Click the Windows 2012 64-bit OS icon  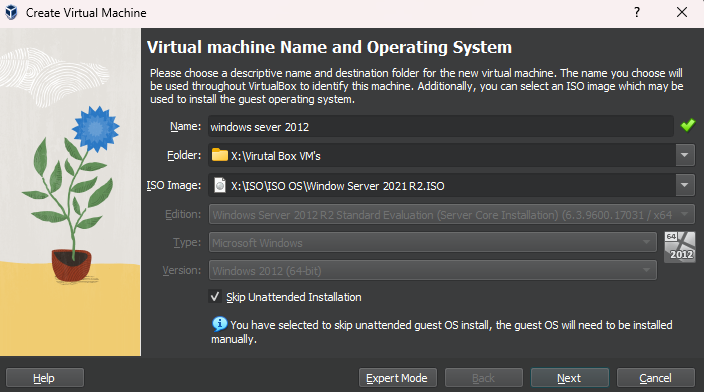click(680, 247)
